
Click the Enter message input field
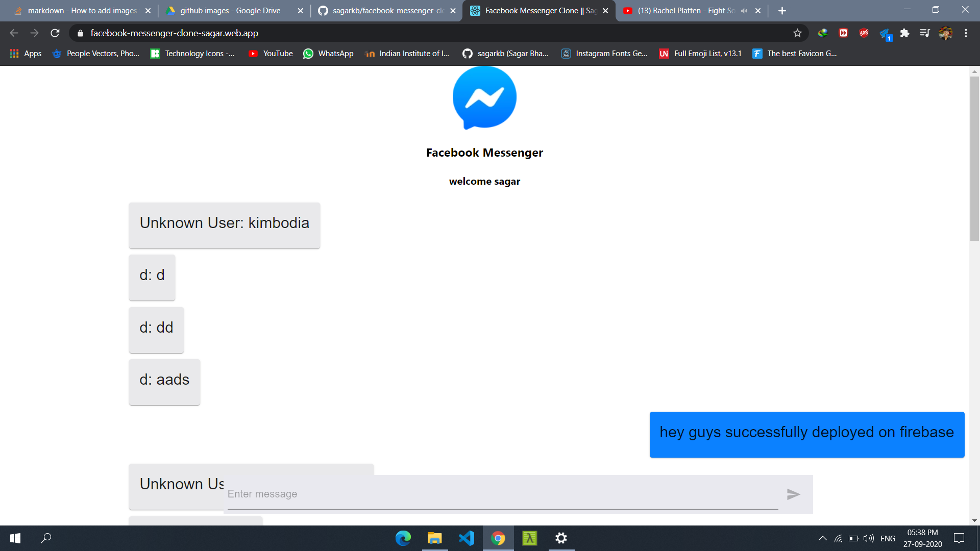pos(502,494)
